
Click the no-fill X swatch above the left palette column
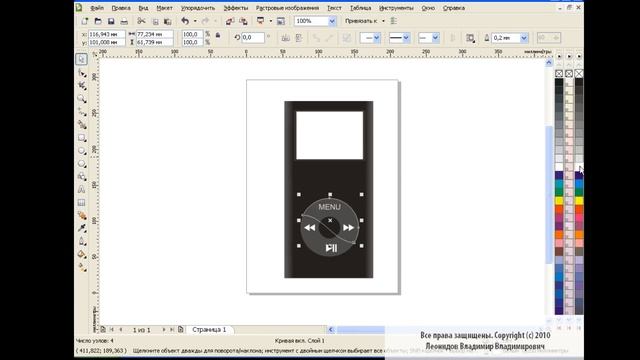(x=559, y=73)
